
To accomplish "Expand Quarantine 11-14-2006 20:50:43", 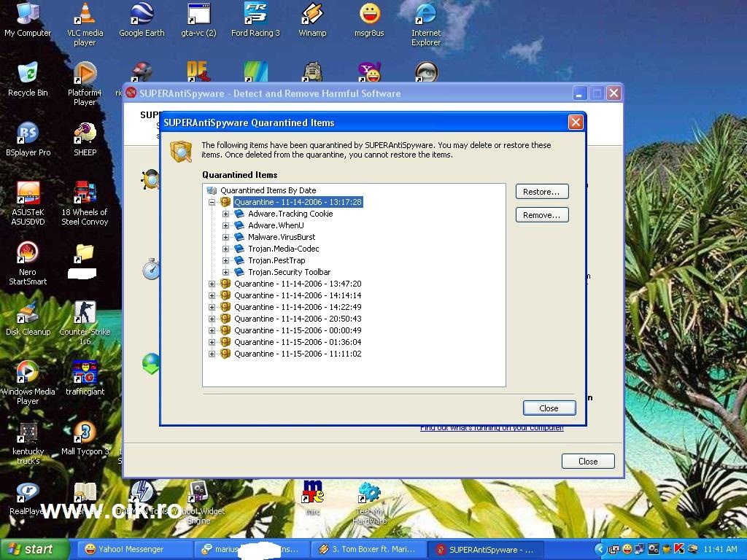I will [x=212, y=319].
